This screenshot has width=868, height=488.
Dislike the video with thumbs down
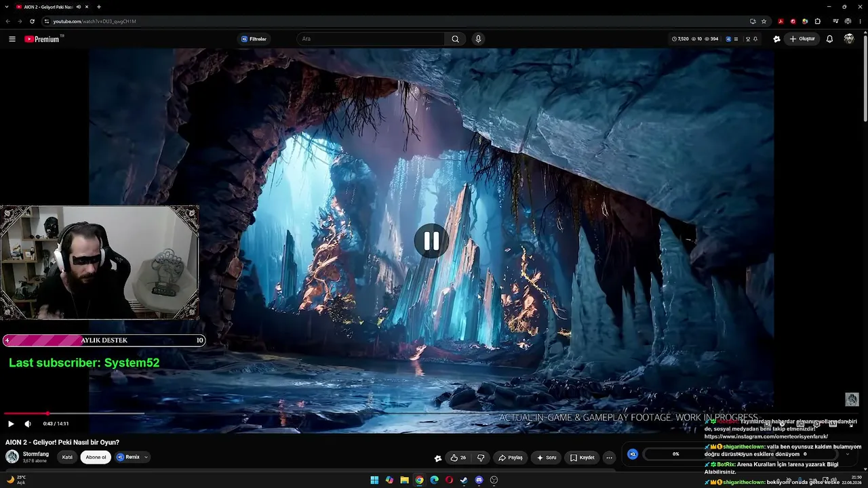[481, 457]
